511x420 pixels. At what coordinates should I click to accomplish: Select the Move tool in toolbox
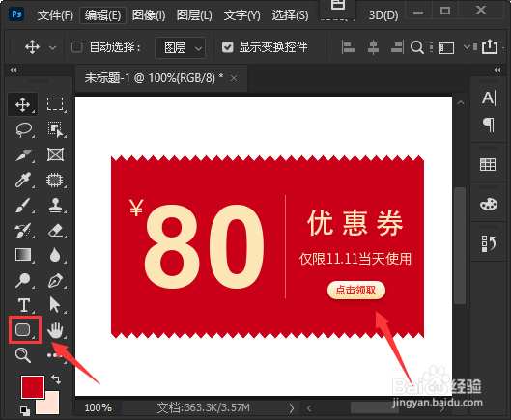(x=23, y=104)
